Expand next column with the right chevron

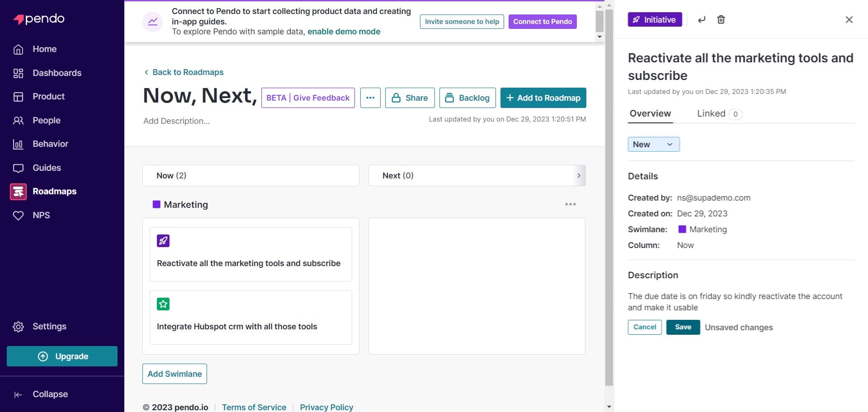[x=579, y=176]
